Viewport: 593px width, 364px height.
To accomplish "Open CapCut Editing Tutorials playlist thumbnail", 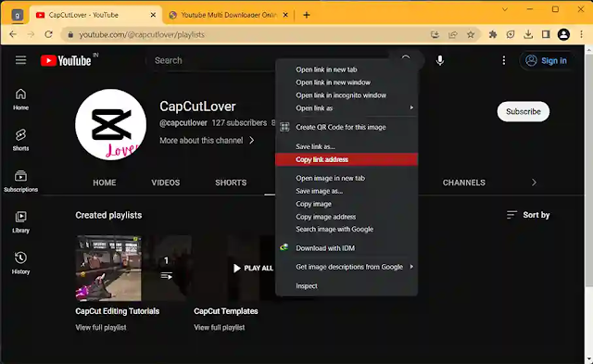I will coord(133,268).
